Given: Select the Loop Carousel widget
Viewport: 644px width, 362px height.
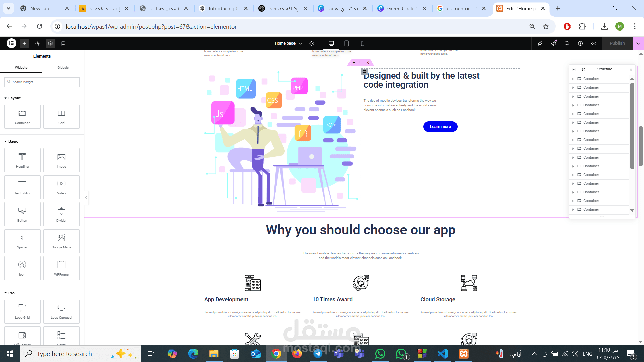Looking at the screenshot, I should (61, 312).
